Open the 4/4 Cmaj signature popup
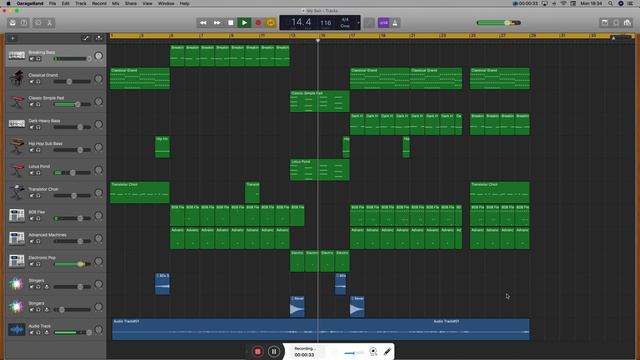Viewport: 640px width, 360px height. tap(345, 23)
